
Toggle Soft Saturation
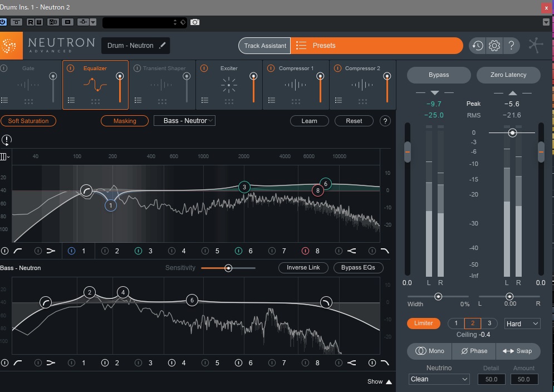tap(28, 121)
